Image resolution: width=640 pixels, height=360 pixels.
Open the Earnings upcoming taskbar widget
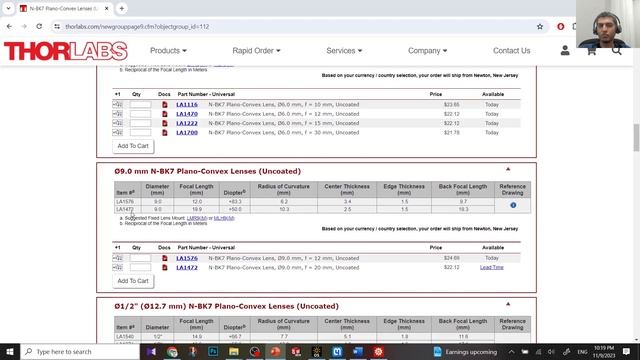465,352
